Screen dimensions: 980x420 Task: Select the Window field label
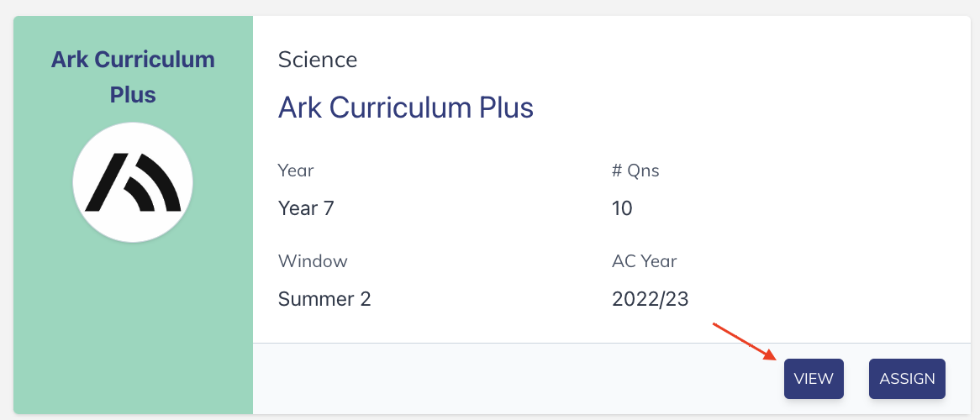[x=313, y=260]
